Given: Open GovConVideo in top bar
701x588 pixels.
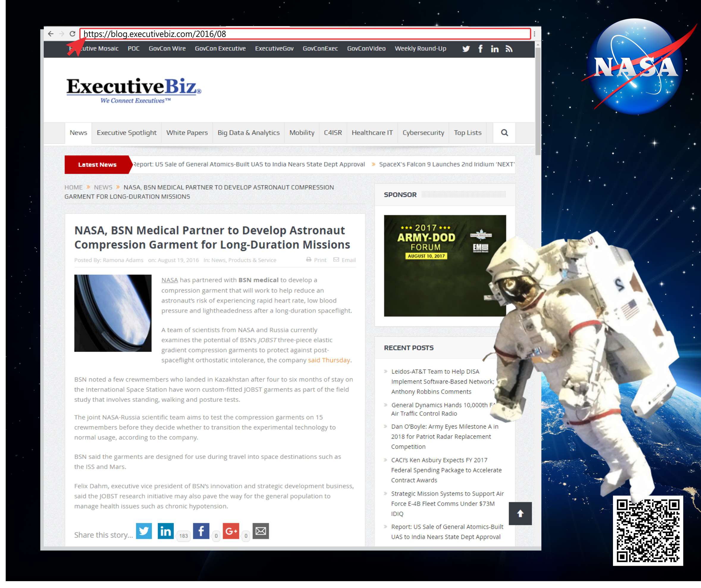Looking at the screenshot, I should (x=366, y=48).
